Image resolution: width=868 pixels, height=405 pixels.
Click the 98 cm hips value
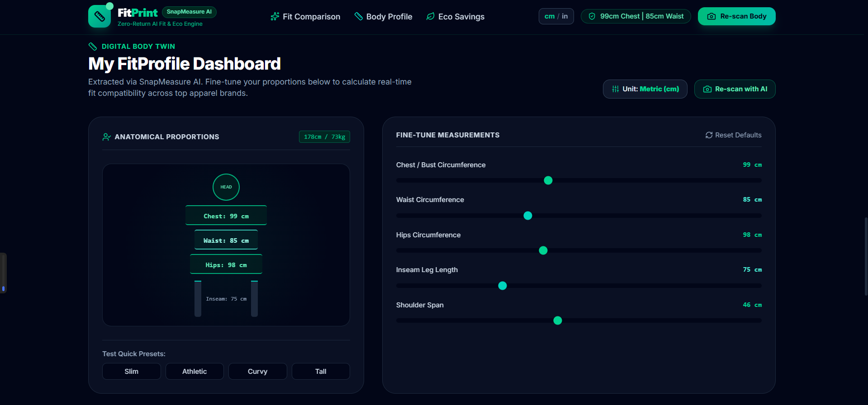pos(752,235)
